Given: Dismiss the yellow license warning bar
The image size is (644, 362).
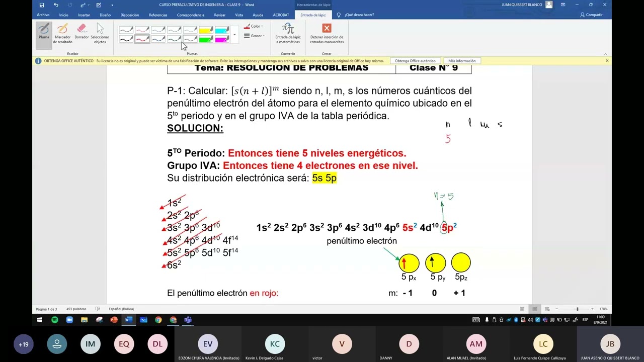Looking at the screenshot, I should (x=607, y=61).
